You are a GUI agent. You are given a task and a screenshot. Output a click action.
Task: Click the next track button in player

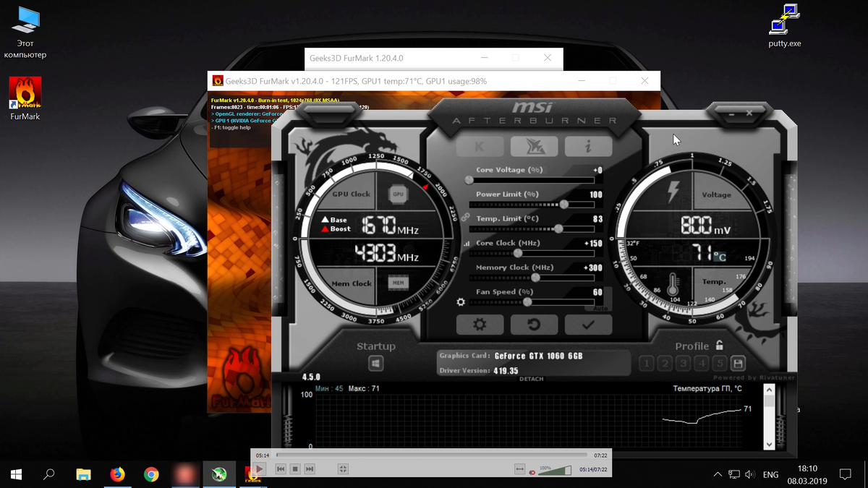(310, 469)
